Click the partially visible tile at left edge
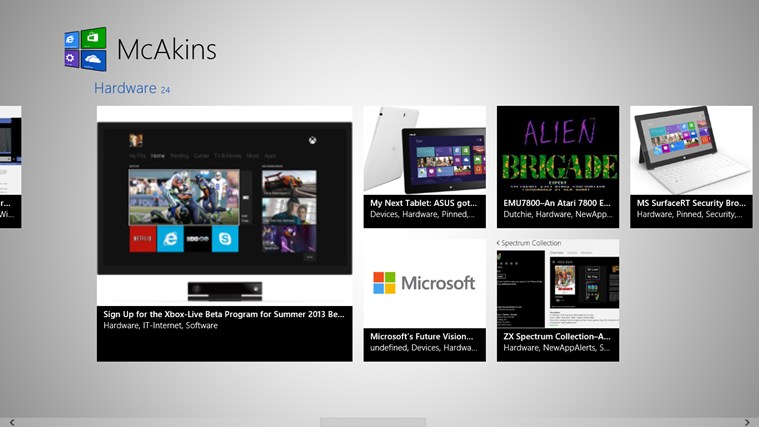The width and height of the screenshot is (759, 427). point(10,166)
